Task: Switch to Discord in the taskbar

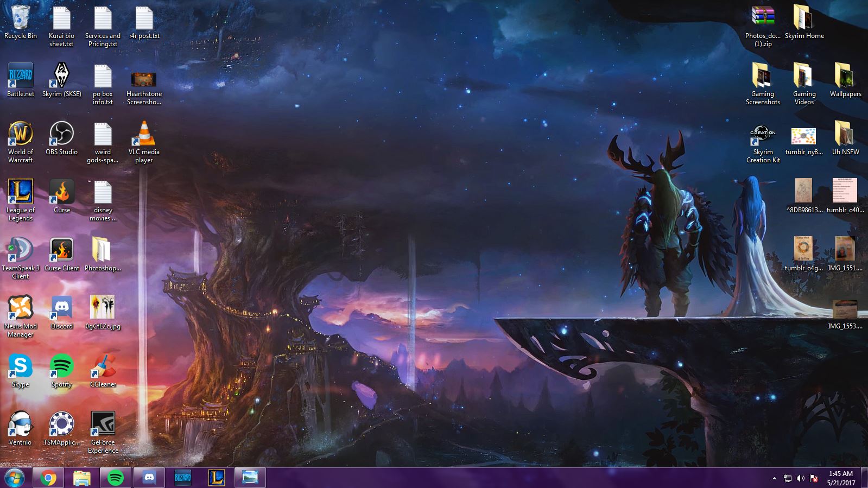Action: point(149,478)
